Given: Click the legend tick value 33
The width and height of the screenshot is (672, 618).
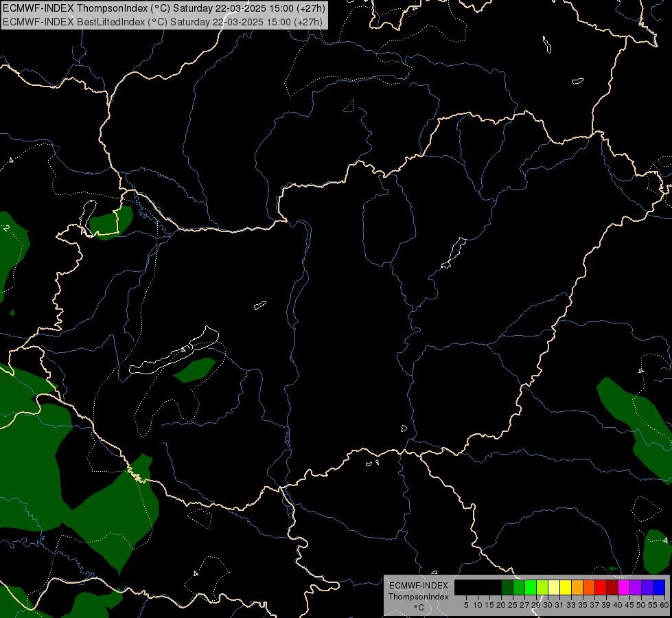Looking at the screenshot, I should [x=571, y=605].
